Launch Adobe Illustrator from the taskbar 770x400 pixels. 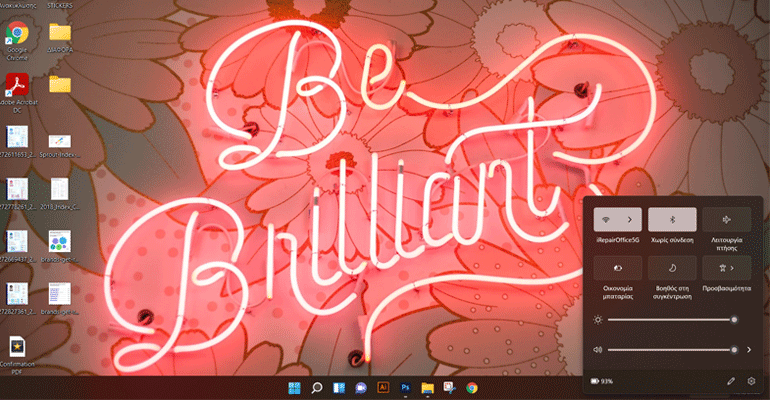[x=383, y=387]
